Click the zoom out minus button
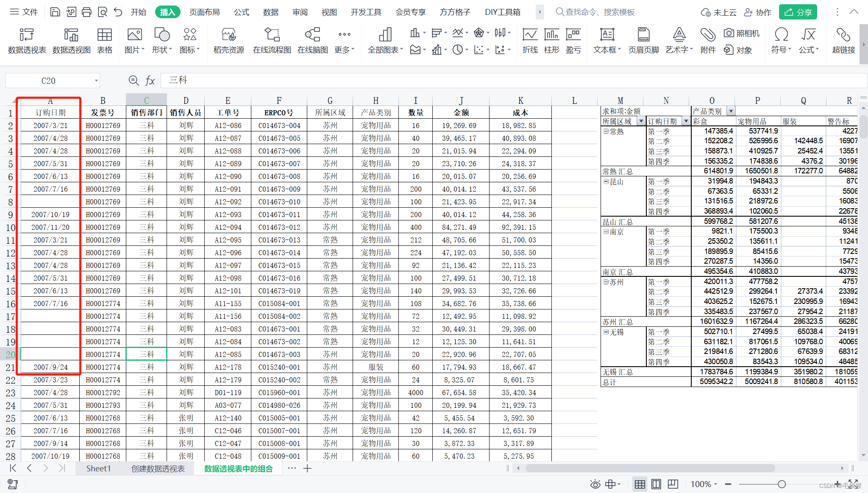The image size is (868, 493). point(728,484)
